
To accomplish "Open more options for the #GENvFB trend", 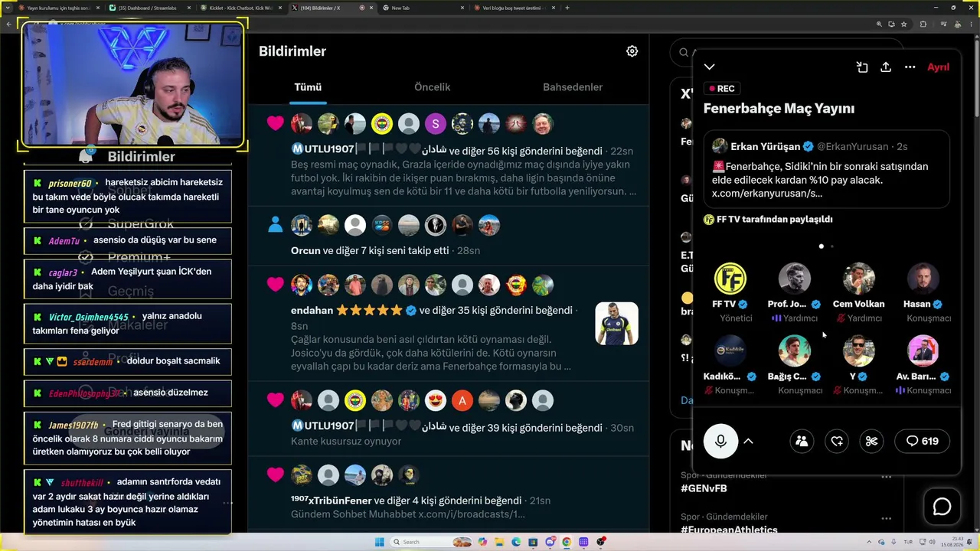I will point(886,477).
